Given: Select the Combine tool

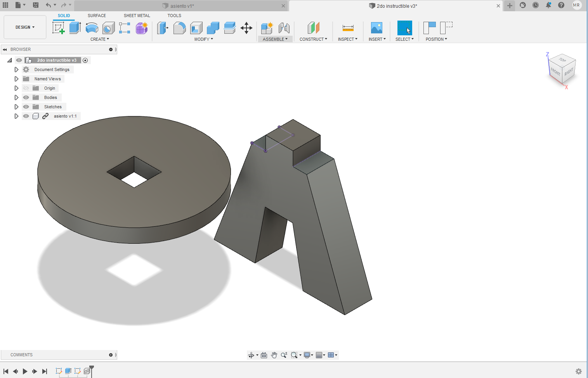Looking at the screenshot, I should 213,28.
